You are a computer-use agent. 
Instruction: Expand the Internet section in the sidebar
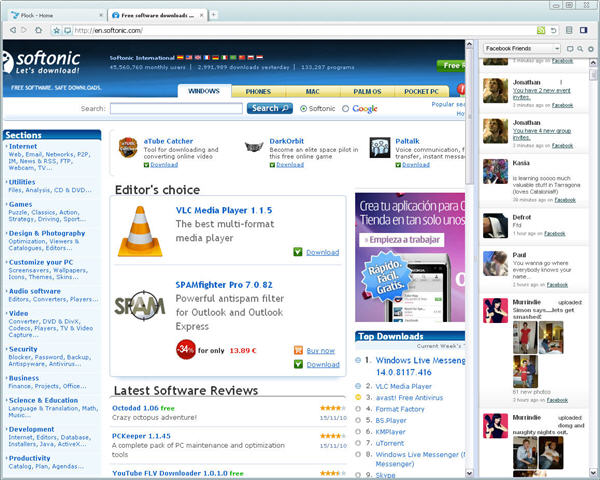point(22,147)
